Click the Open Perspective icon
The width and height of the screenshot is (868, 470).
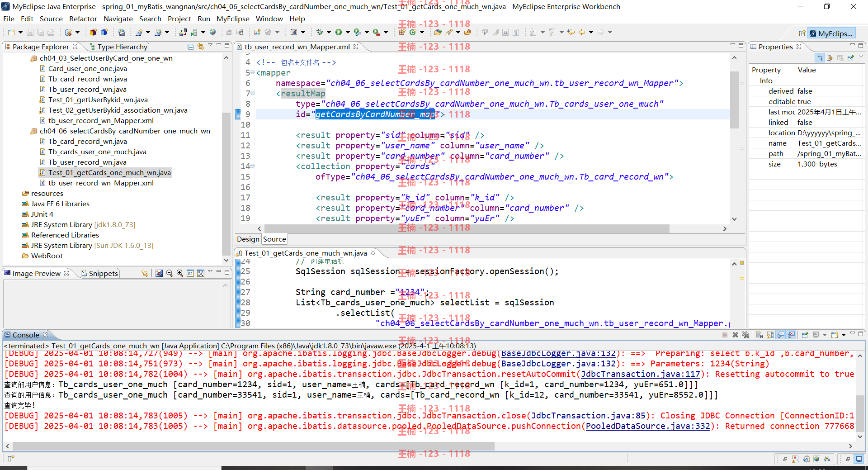(x=802, y=33)
